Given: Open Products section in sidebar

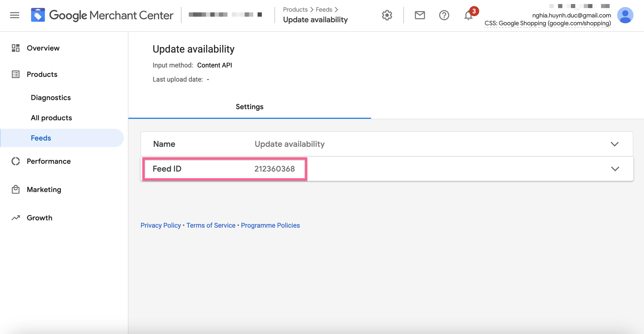Looking at the screenshot, I should click(x=42, y=74).
